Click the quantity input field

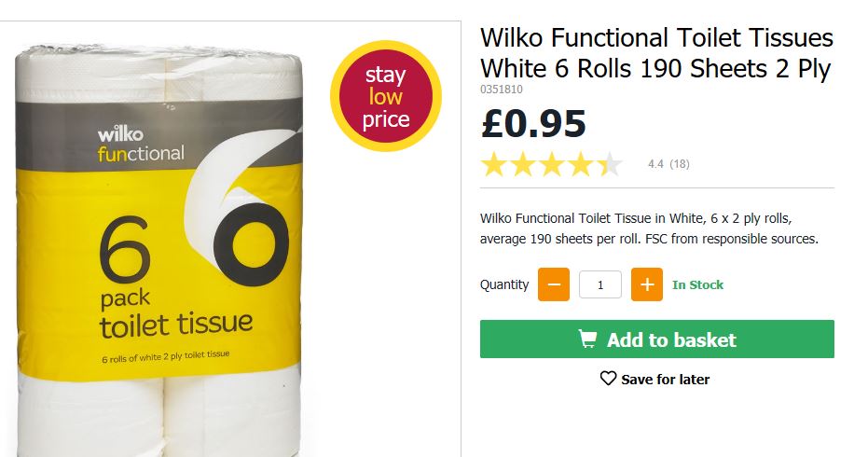[600, 284]
